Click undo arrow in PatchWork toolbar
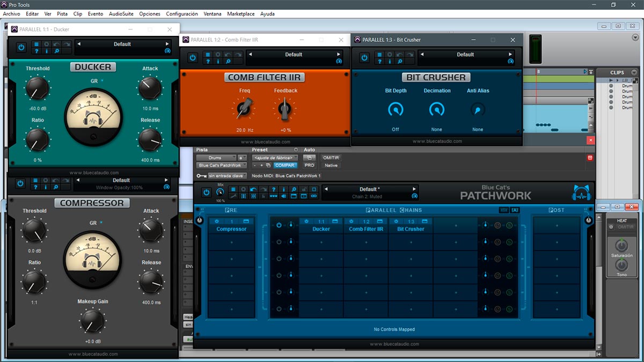The width and height of the screenshot is (644, 362). point(253,189)
